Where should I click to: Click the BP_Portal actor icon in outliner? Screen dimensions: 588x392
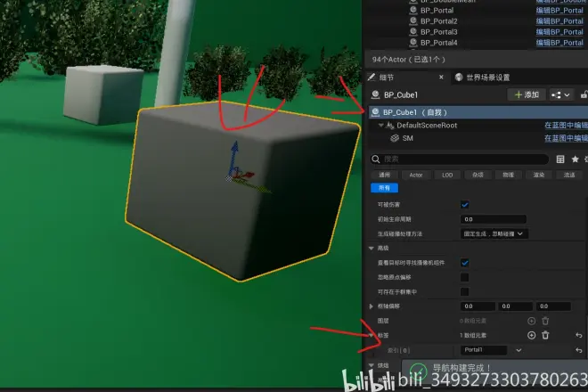click(413, 10)
